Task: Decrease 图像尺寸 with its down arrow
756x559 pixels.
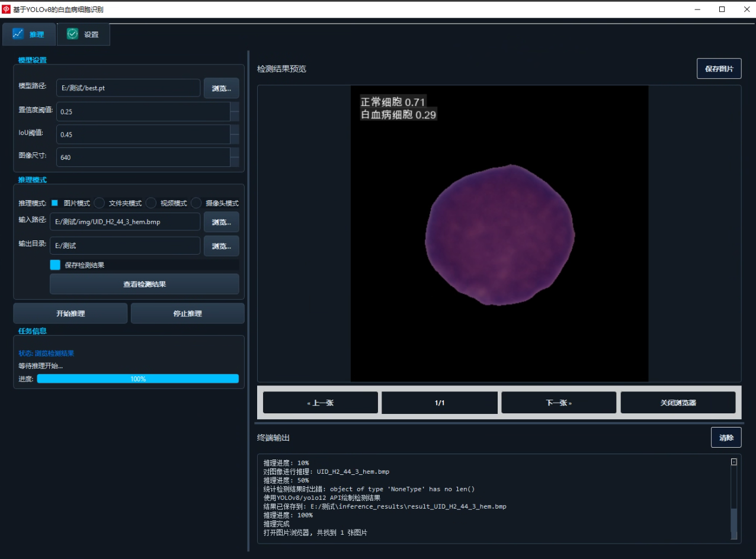Action: (x=235, y=162)
